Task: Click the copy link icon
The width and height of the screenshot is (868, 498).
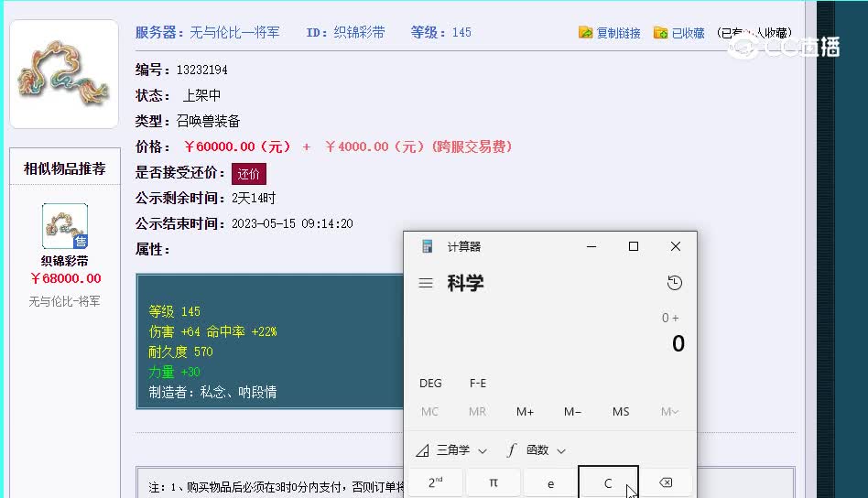Action: point(585,33)
